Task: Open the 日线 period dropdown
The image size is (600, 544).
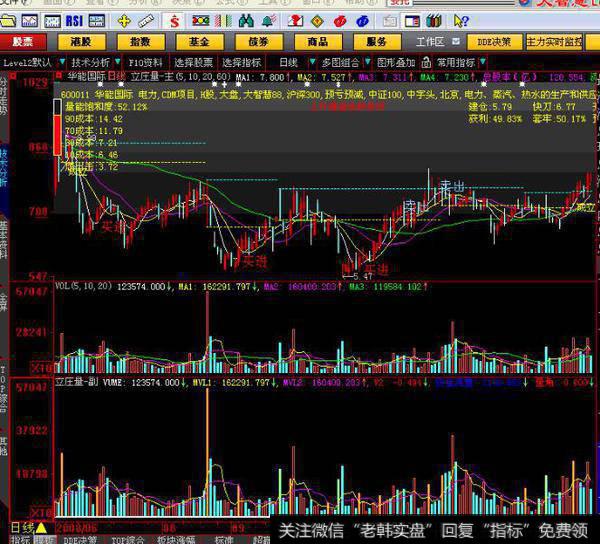Action: point(291,61)
